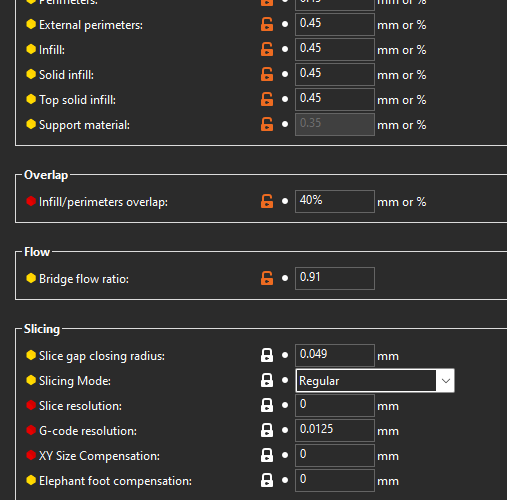Click the Slicing Mode label
507x500 pixels.
(75, 381)
